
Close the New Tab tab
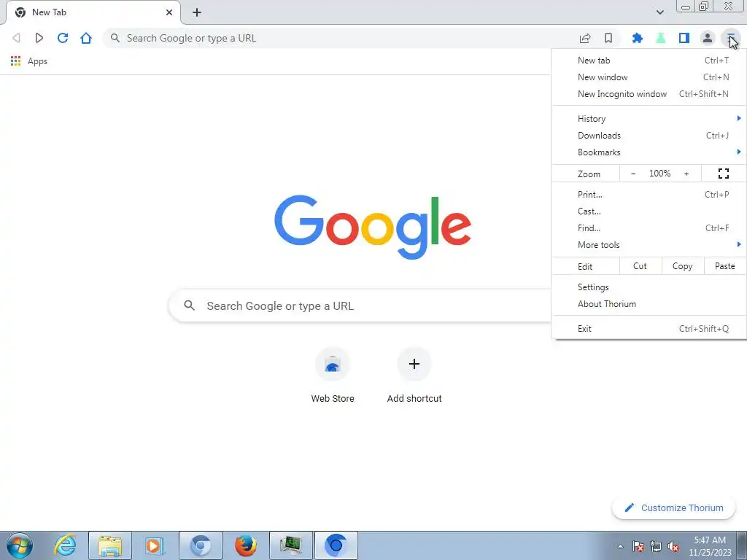click(x=169, y=12)
